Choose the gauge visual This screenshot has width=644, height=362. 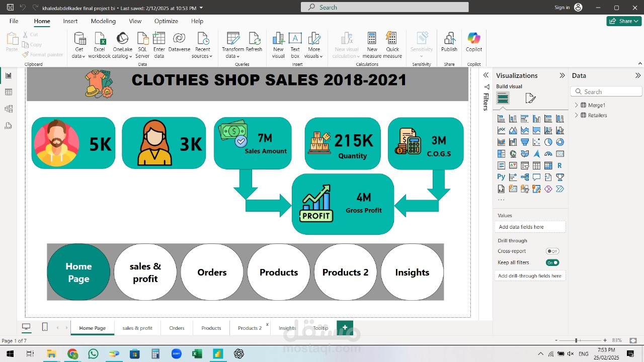pos(548,154)
